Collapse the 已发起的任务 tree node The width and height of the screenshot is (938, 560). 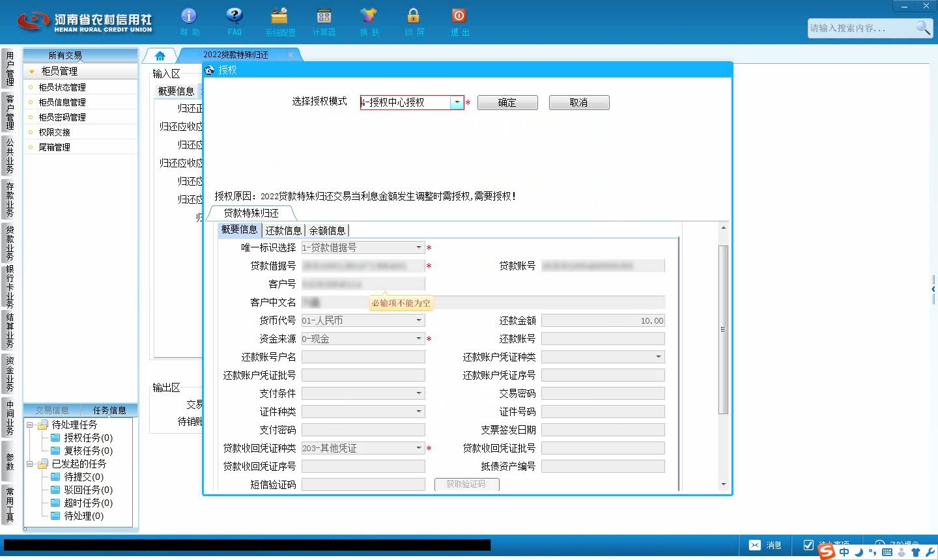tap(29, 464)
